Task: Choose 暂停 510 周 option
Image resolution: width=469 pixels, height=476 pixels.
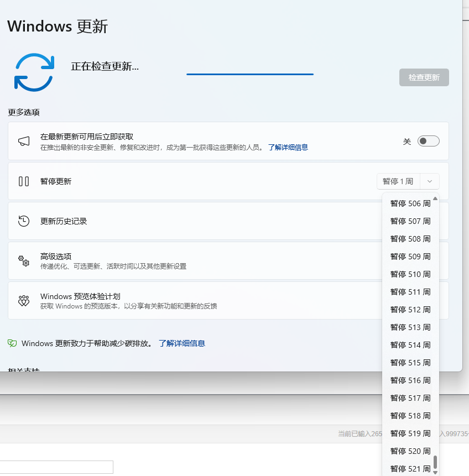Action: tap(410, 274)
